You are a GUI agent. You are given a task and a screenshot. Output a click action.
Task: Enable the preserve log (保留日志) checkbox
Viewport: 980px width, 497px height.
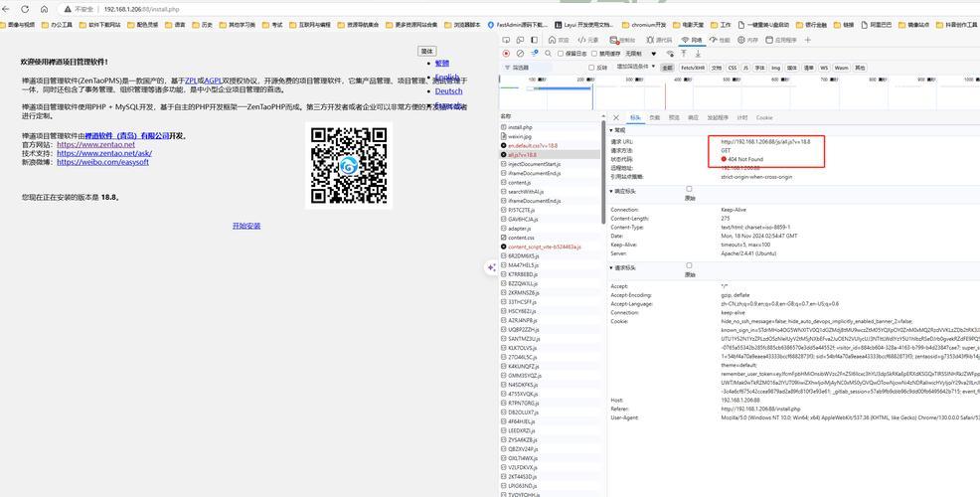pyautogui.click(x=561, y=54)
